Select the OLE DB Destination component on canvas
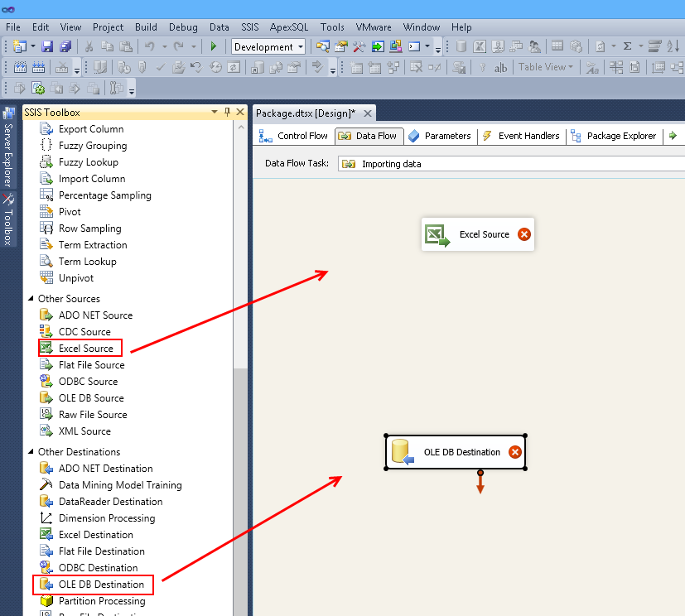This screenshot has width=685, height=616. click(456, 452)
